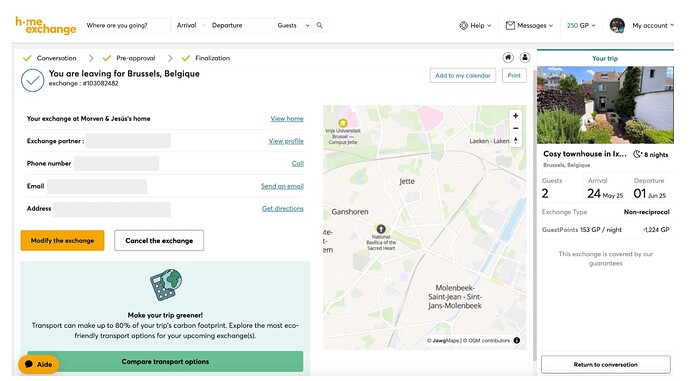This screenshot has height=381, width=690.
Task: Click Modify the exchange button
Action: point(62,241)
